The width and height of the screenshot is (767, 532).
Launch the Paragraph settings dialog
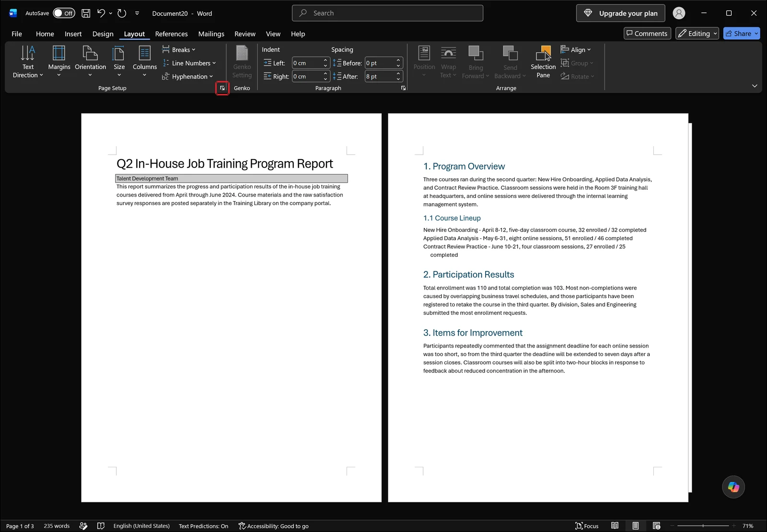click(x=403, y=88)
